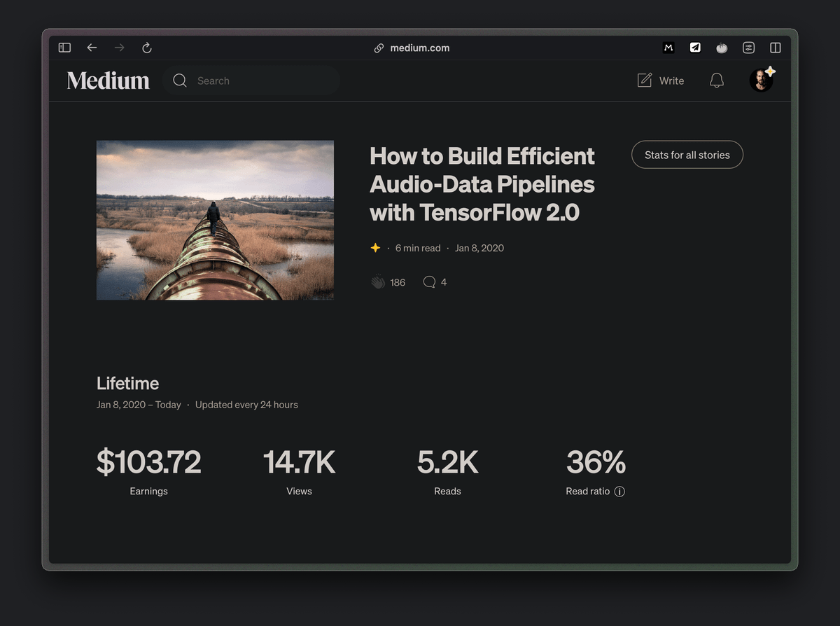Select the 'Jan 8, 2020 – Today' date range
840x626 pixels.
tap(139, 405)
